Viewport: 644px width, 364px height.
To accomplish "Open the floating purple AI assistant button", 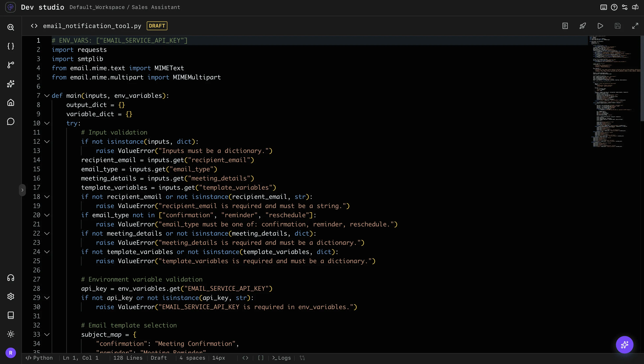I will pos(625,345).
